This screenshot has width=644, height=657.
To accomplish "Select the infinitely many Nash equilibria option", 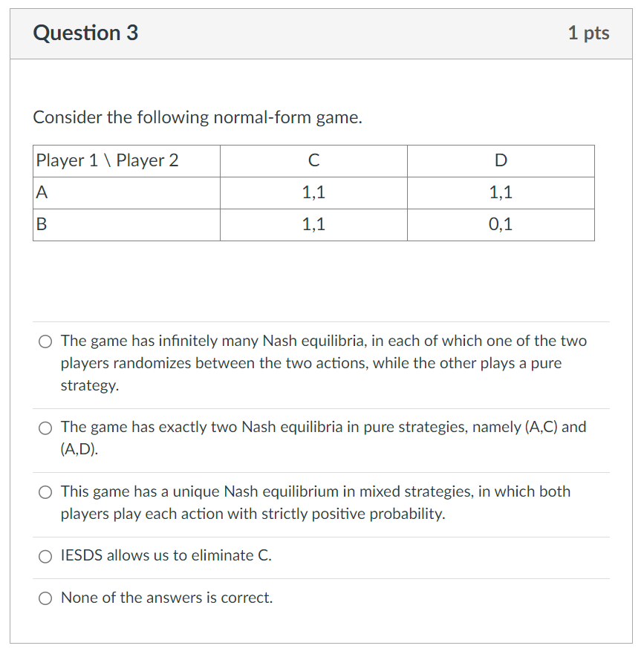I will click(x=45, y=341).
